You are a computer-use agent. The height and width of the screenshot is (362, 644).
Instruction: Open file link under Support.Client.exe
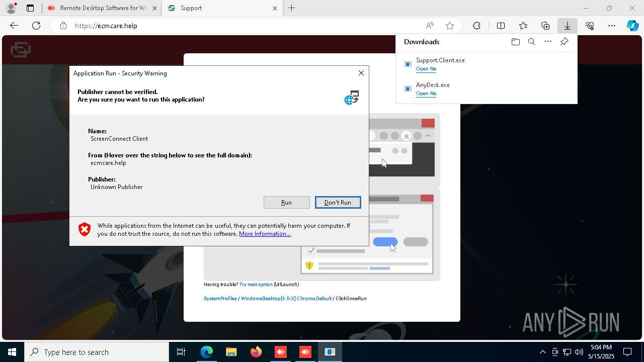tap(426, 69)
